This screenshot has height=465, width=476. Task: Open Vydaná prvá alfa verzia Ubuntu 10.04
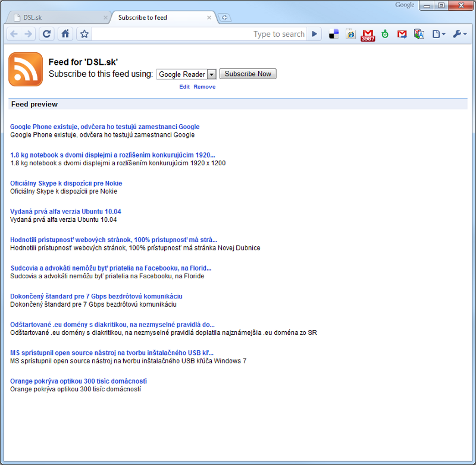coord(65,212)
